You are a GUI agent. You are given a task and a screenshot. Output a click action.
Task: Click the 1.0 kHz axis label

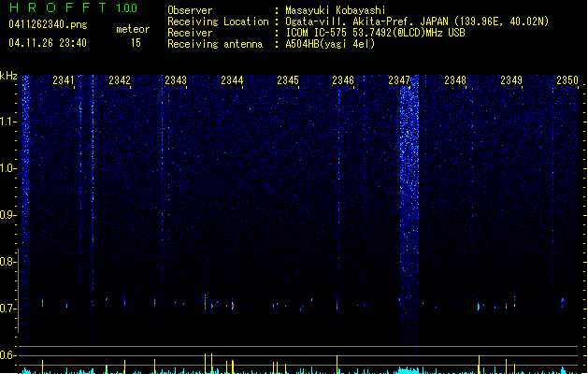7,168
